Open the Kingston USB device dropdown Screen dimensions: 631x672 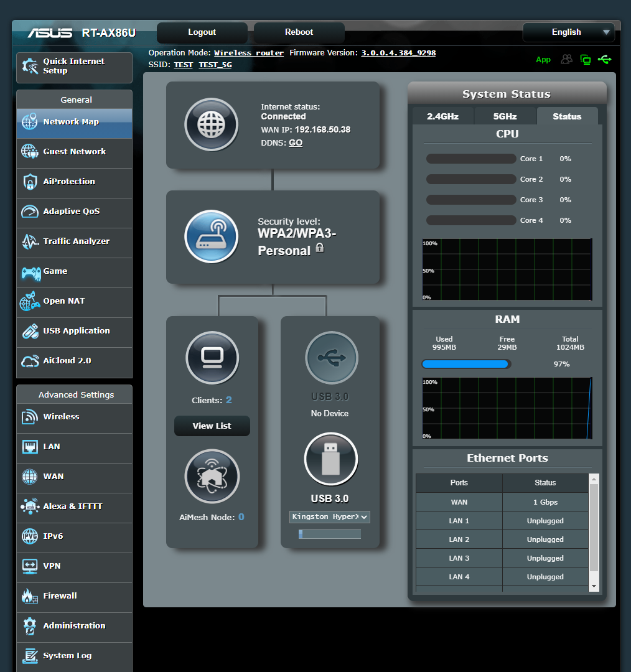point(329,517)
